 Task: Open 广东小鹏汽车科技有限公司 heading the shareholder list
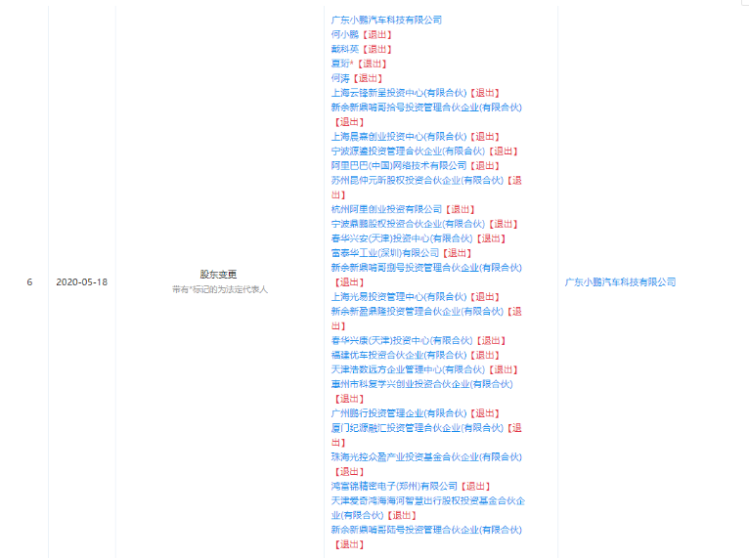point(386,21)
